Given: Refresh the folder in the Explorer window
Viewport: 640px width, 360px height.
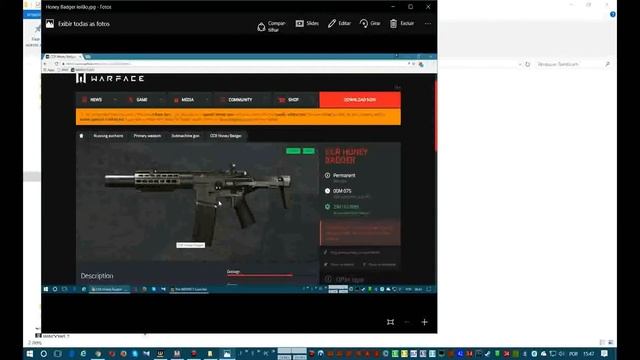Looking at the screenshot, I should [x=527, y=64].
